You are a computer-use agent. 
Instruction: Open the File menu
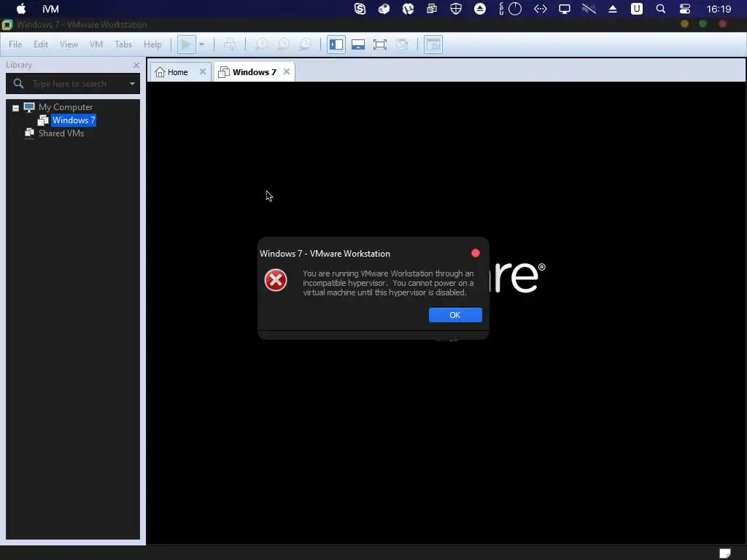pos(15,44)
